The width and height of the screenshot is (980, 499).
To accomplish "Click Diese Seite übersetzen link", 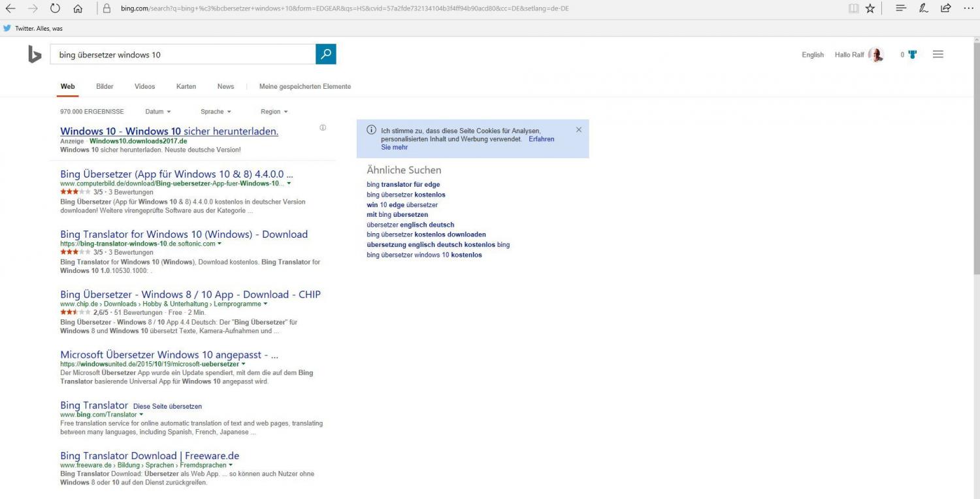I will [x=167, y=406].
